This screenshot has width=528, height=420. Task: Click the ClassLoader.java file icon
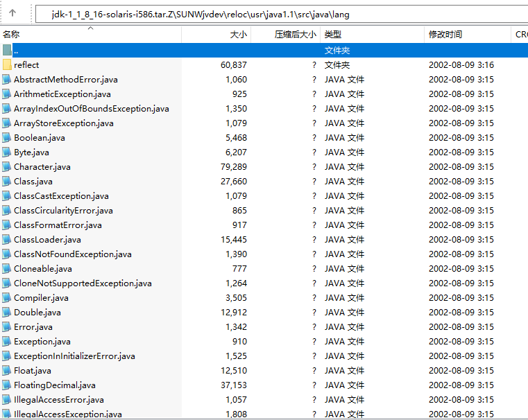click(7, 240)
